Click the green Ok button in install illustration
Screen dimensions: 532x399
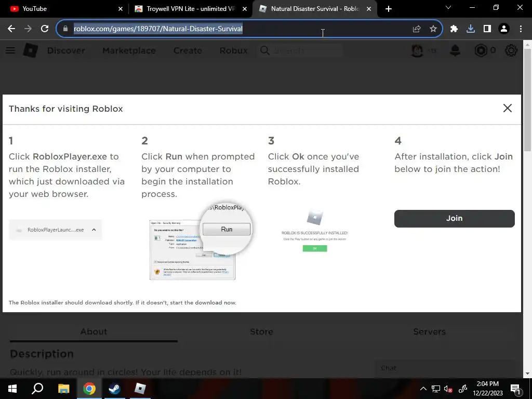pyautogui.click(x=314, y=248)
